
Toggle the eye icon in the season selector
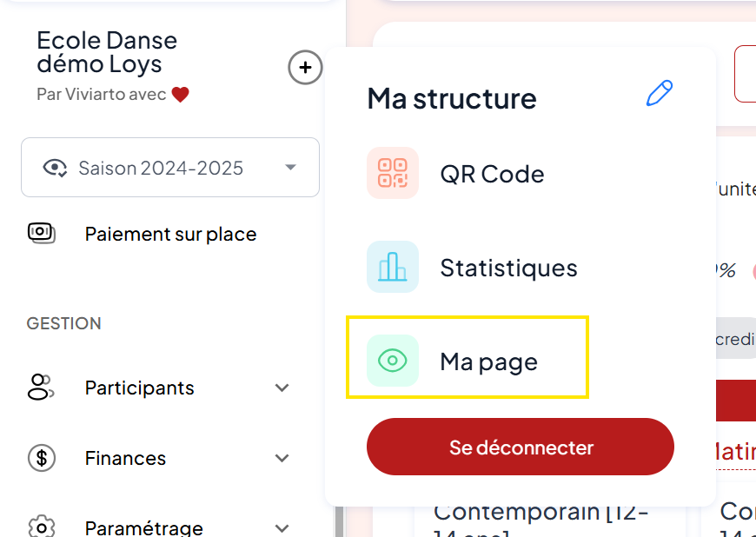coord(55,168)
